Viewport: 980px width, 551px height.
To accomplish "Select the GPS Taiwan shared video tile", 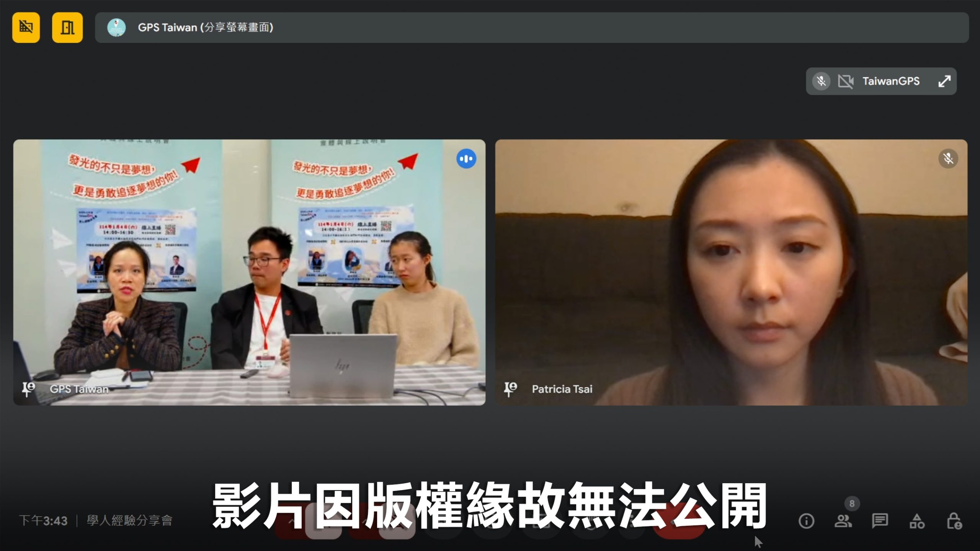I will click(x=249, y=272).
